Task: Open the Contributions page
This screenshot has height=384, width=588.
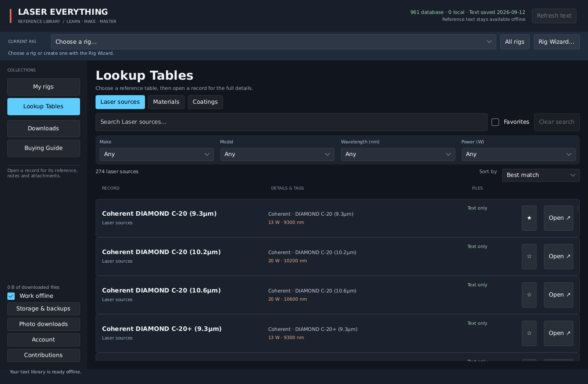Action: pos(44,355)
